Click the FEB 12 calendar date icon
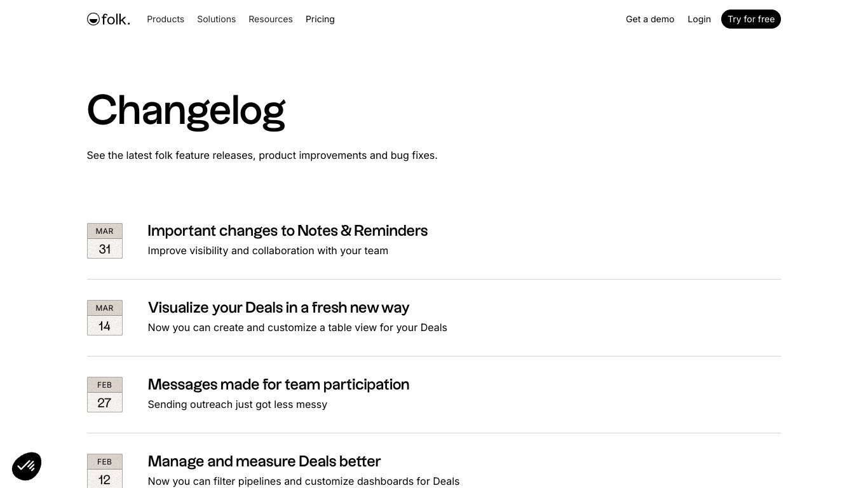868x488 pixels. tap(105, 471)
